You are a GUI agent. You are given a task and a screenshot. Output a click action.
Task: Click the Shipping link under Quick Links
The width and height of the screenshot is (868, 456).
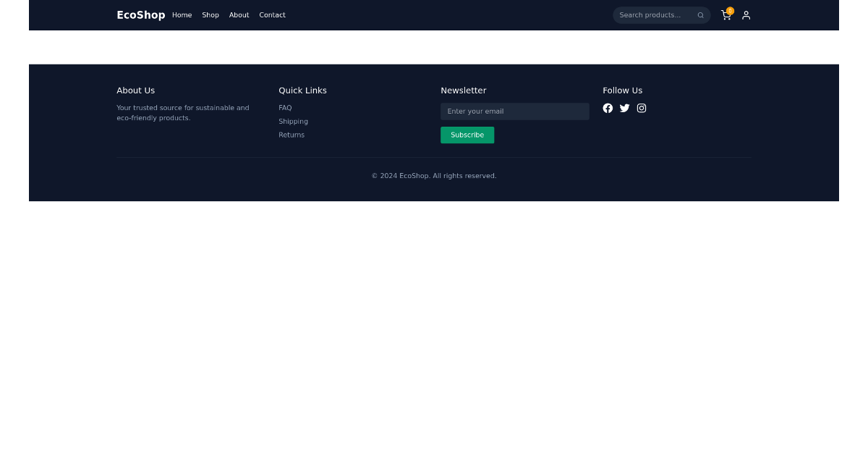pyautogui.click(x=293, y=121)
